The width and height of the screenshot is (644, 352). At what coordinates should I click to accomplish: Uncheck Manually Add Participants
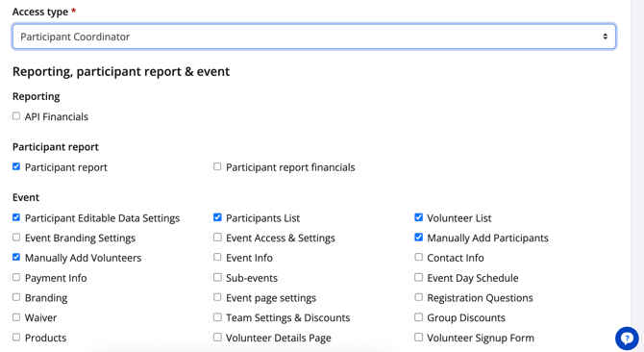(x=418, y=238)
